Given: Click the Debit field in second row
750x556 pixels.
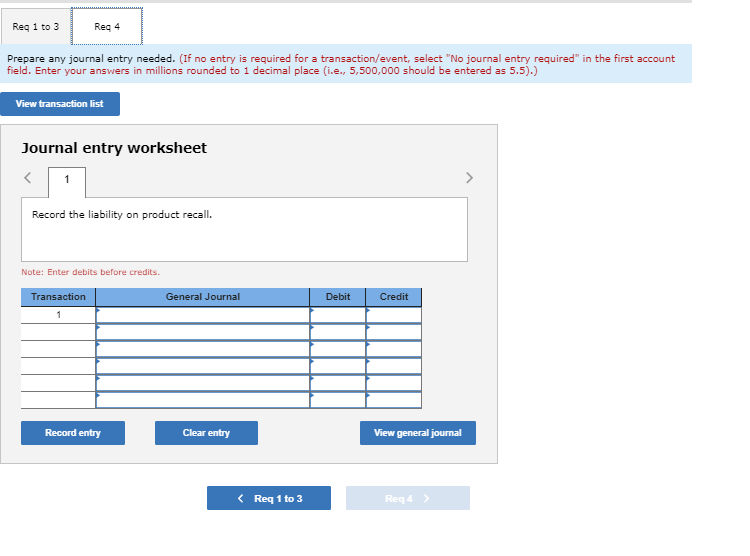Looking at the screenshot, I should pos(338,332).
